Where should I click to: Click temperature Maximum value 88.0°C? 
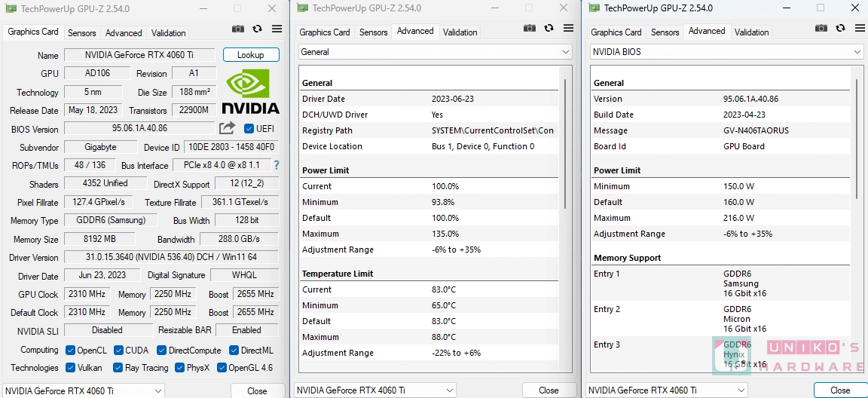[443, 336]
